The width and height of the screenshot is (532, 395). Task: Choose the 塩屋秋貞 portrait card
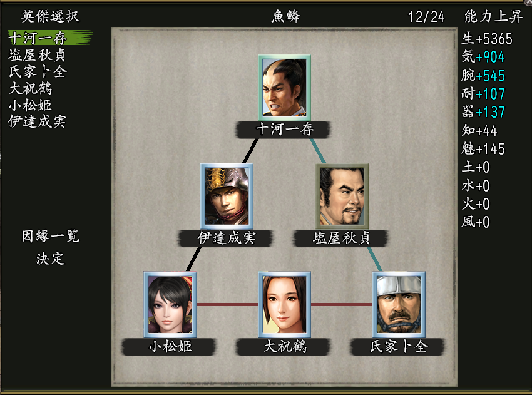(342, 196)
